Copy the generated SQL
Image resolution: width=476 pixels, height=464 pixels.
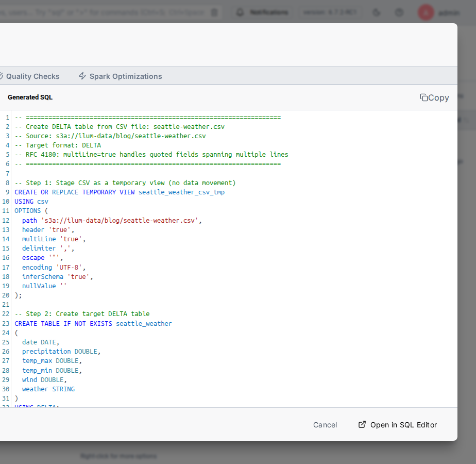[x=434, y=97]
